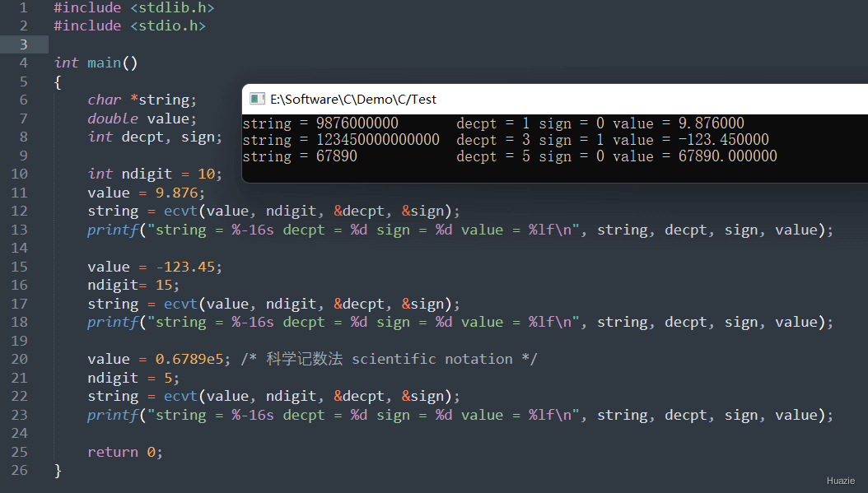Click the ecvt call on line 12
Viewport: 868px width, 493px height.
point(180,211)
